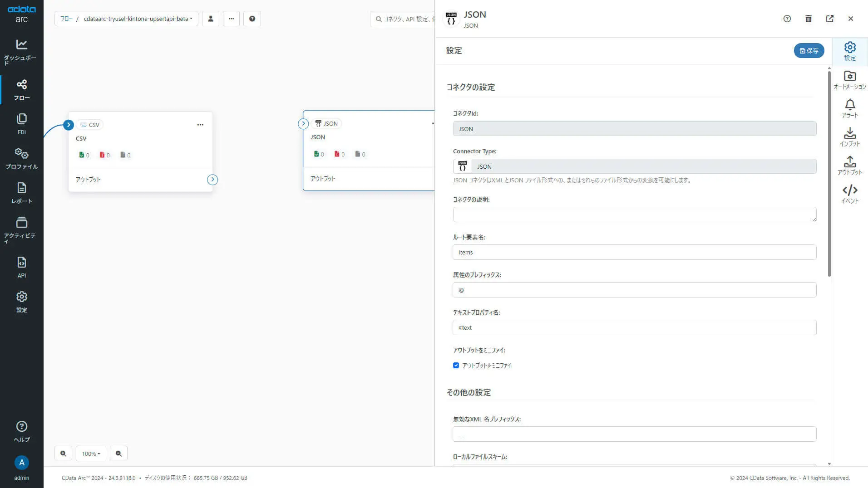Open the flow name dropdown cdataarc-tryusel-kintone-upsertapi-beta
Screen dimensions: 868x488
pyautogui.click(x=138, y=19)
